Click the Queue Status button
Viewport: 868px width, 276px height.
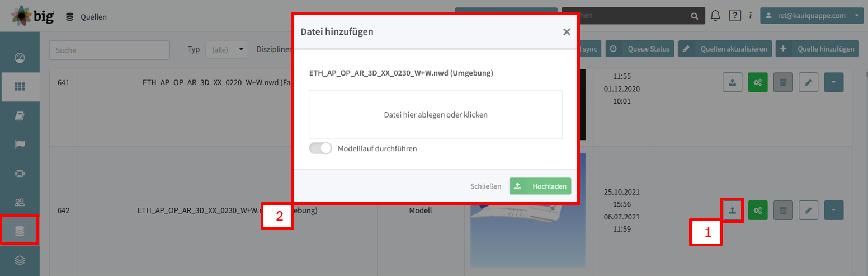click(x=640, y=49)
